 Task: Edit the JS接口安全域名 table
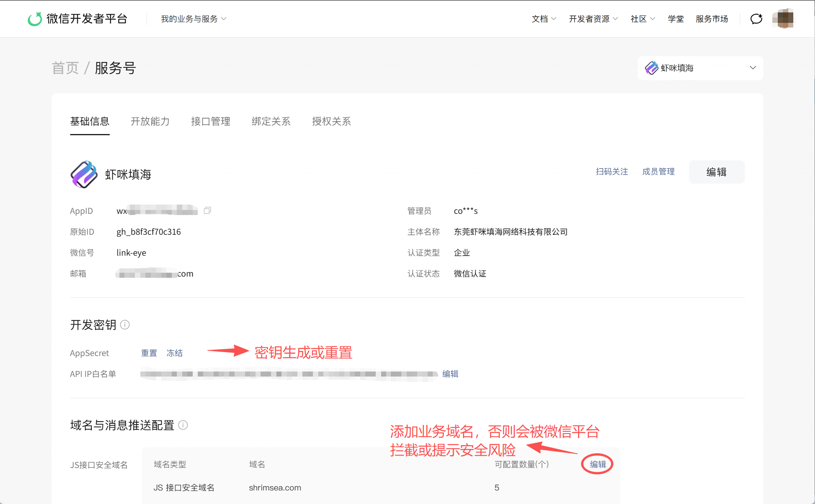tap(597, 464)
